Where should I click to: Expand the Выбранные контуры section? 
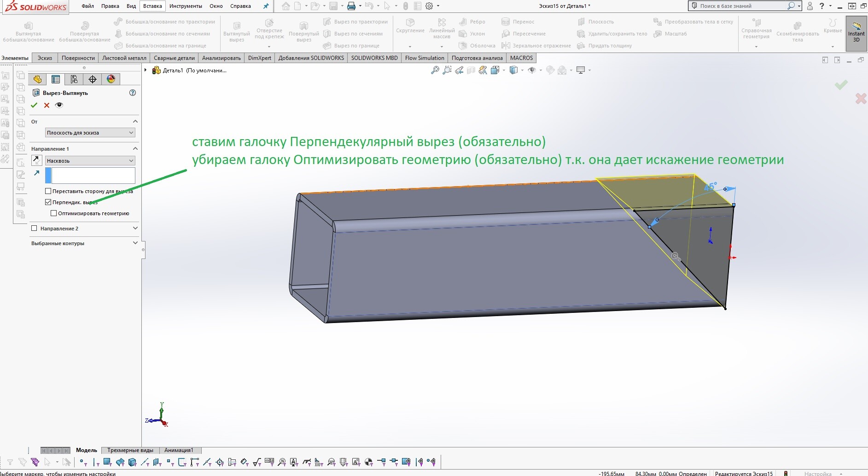85,243
